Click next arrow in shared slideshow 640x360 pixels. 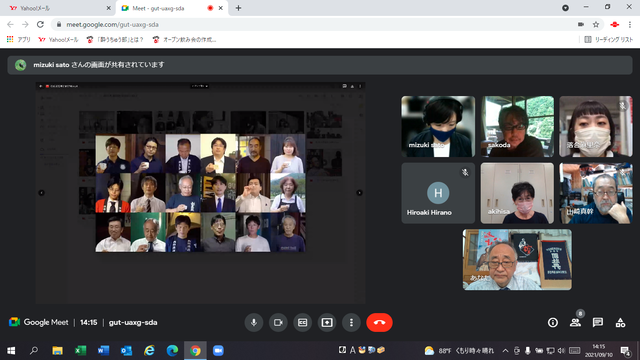(359, 193)
